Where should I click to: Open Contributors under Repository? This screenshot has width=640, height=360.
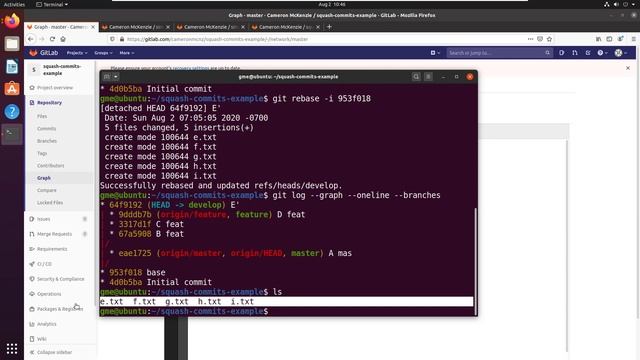pyautogui.click(x=51, y=166)
